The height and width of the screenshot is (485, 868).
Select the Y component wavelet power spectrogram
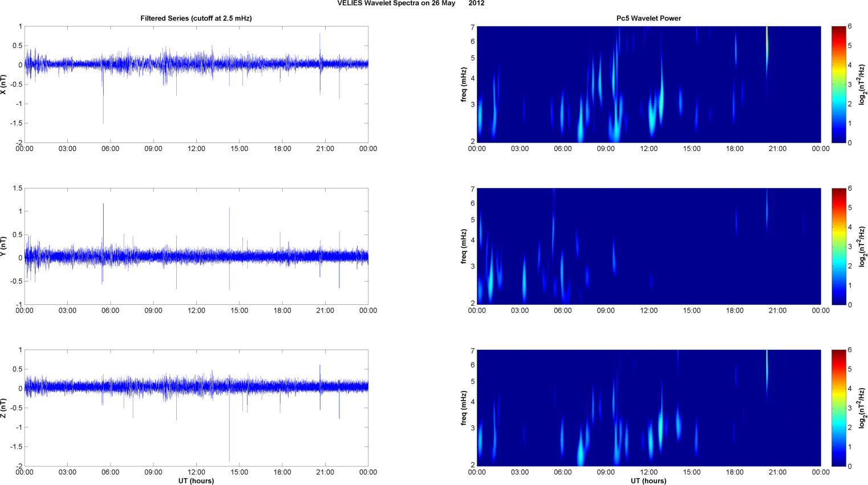tap(648, 246)
